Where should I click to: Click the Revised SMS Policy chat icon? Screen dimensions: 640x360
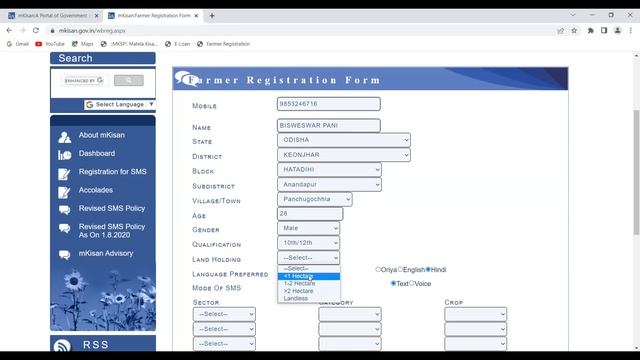click(64, 210)
